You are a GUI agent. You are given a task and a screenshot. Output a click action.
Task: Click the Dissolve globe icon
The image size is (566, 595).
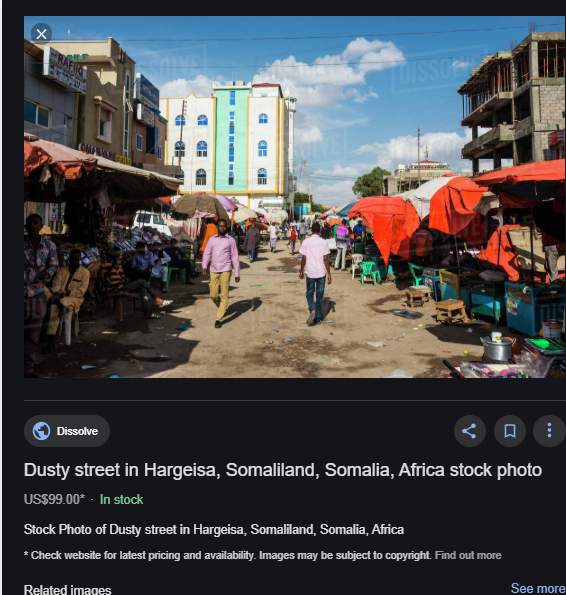41,431
